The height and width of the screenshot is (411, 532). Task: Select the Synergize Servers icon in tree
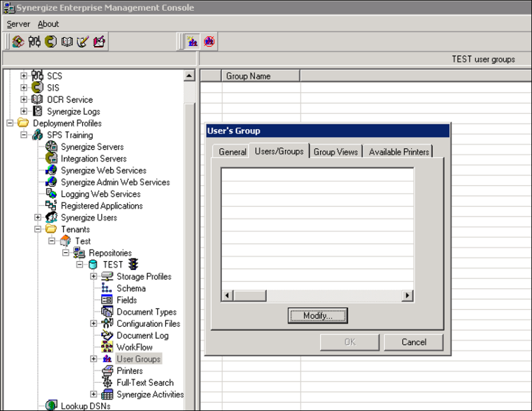(52, 147)
